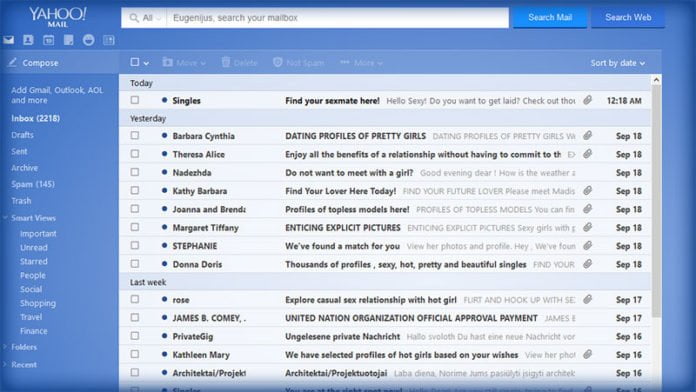Open the Starred smart view
Viewport: 696px width, 392px height.
click(x=34, y=261)
